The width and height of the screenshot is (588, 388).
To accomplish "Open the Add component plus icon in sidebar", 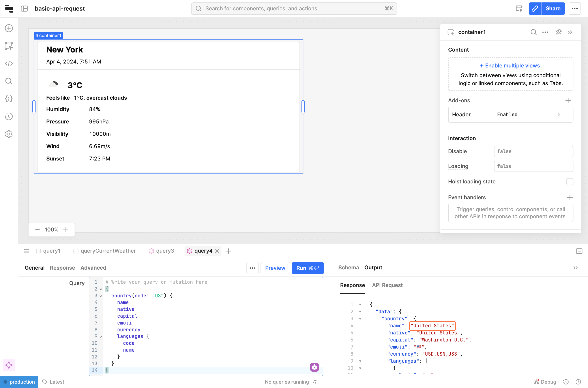I will pyautogui.click(x=9, y=28).
